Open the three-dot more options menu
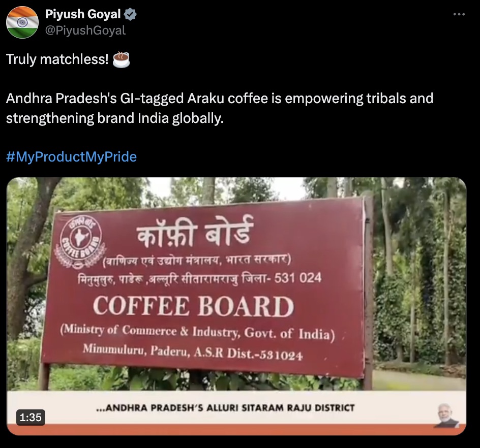480x448 pixels. (459, 14)
